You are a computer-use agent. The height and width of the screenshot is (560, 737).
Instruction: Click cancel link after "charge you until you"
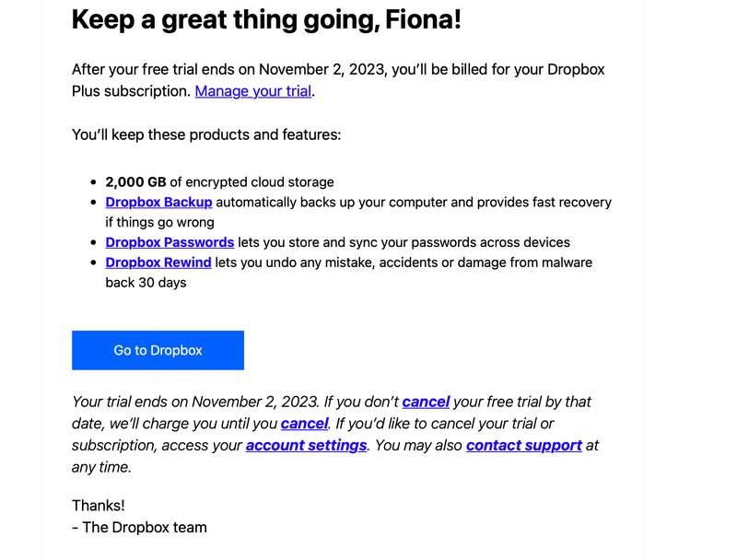click(304, 424)
